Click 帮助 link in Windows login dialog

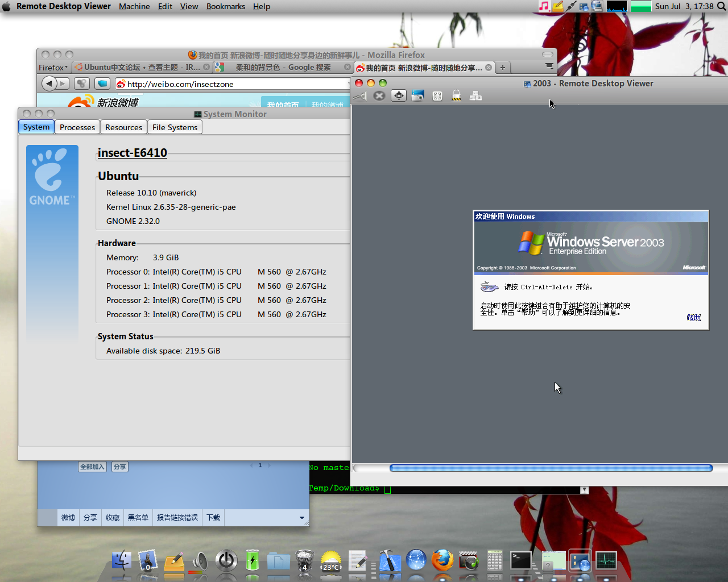693,318
